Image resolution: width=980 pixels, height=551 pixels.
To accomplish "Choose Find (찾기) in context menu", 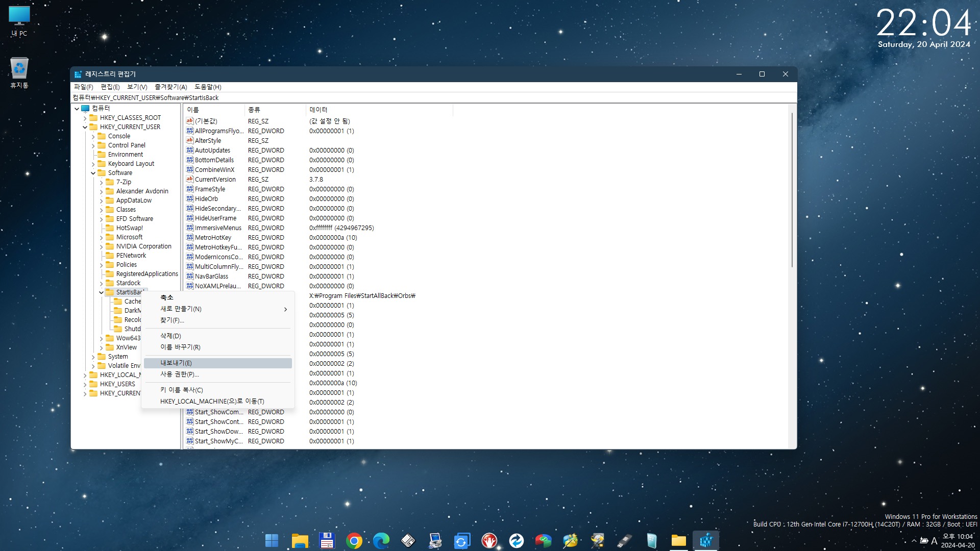I will [x=218, y=320].
